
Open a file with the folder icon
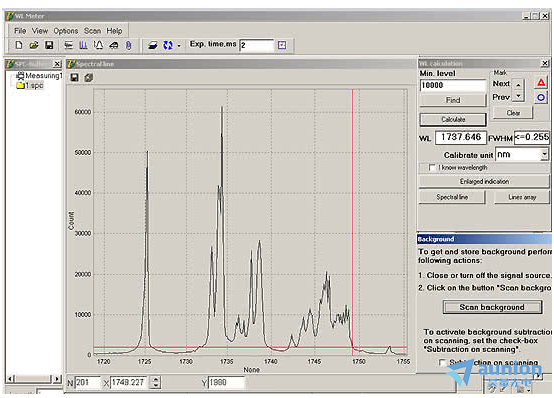[34, 45]
